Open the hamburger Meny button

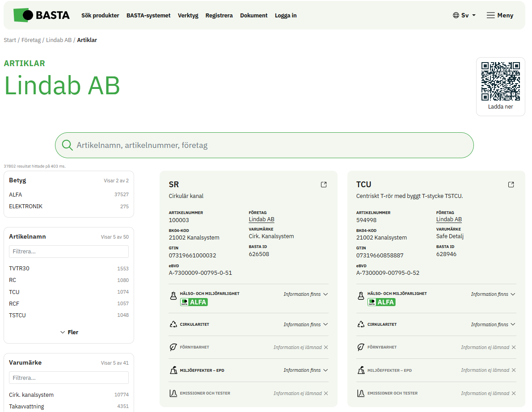point(500,15)
